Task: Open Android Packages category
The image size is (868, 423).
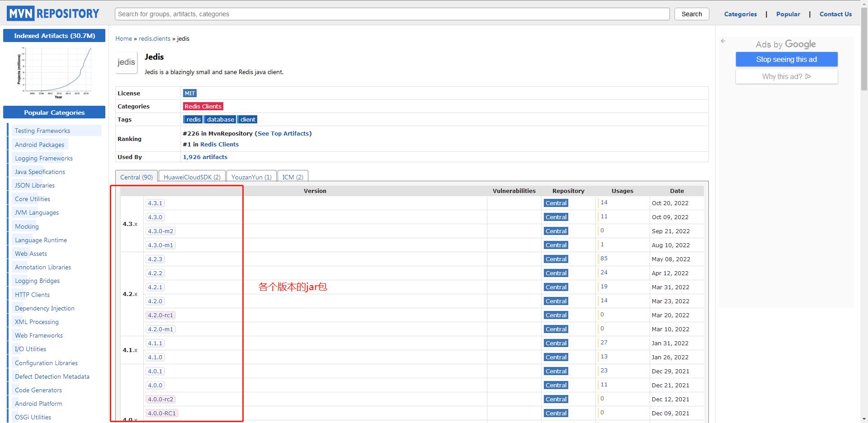Action: pos(39,145)
